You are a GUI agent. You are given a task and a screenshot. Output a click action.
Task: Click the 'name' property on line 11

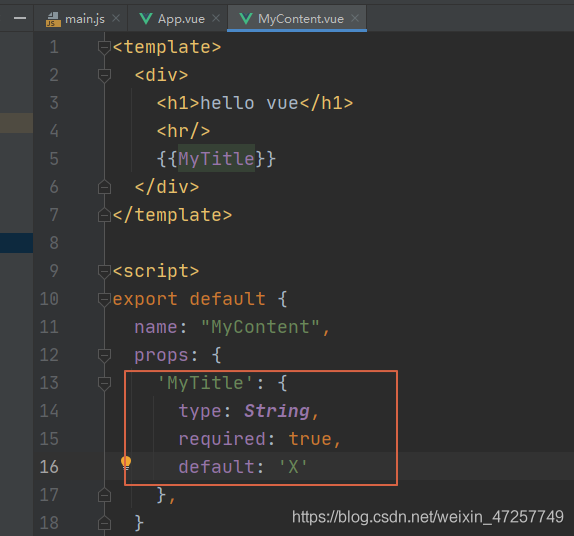point(156,327)
